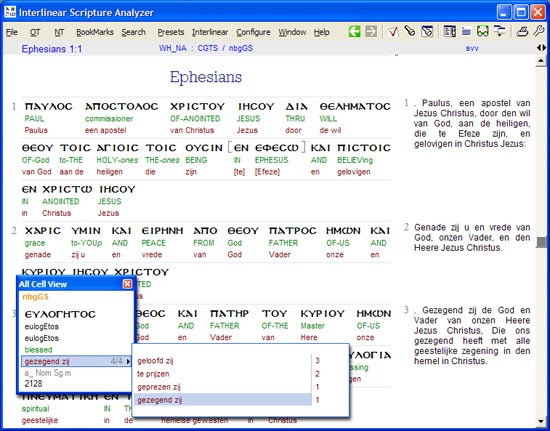Click the gloss 'PEACE'
The width and height of the screenshot is (550, 431).
(x=153, y=243)
